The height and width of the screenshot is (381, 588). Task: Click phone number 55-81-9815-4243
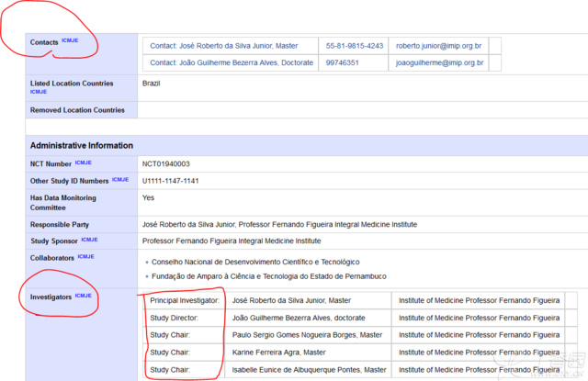355,46
